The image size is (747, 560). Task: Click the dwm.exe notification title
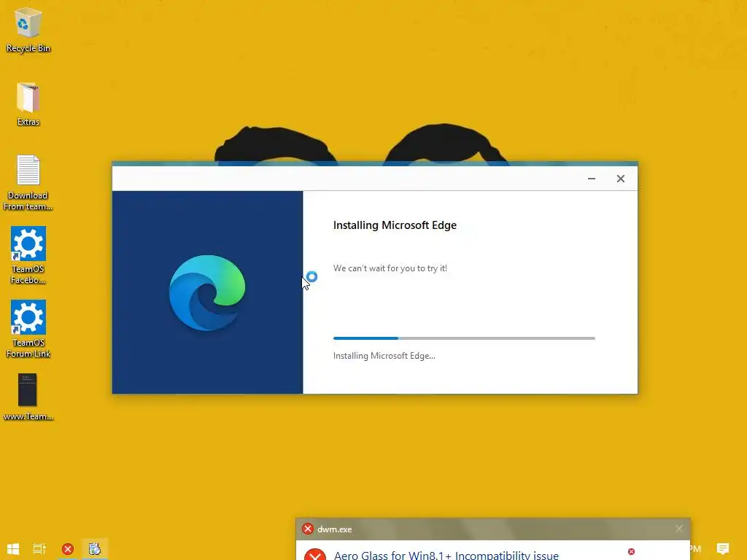pos(334,529)
